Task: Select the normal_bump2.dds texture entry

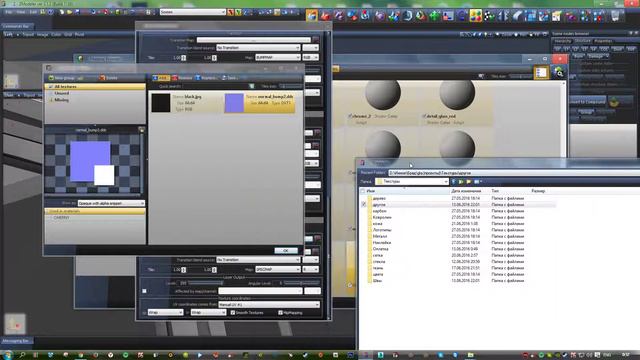Action: [260, 103]
